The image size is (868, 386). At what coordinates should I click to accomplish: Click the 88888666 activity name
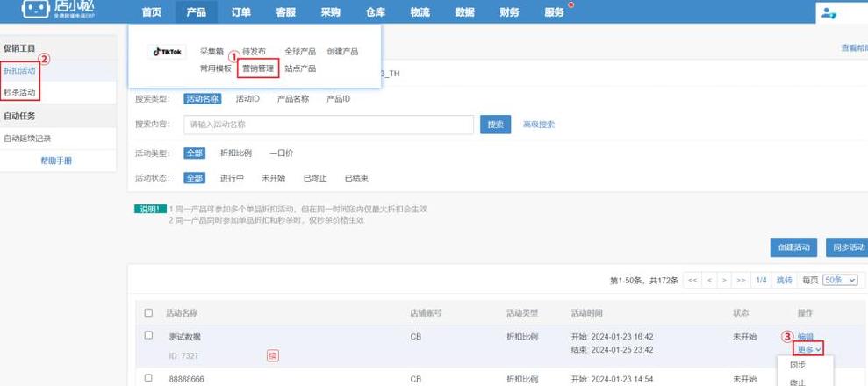pyautogui.click(x=187, y=380)
